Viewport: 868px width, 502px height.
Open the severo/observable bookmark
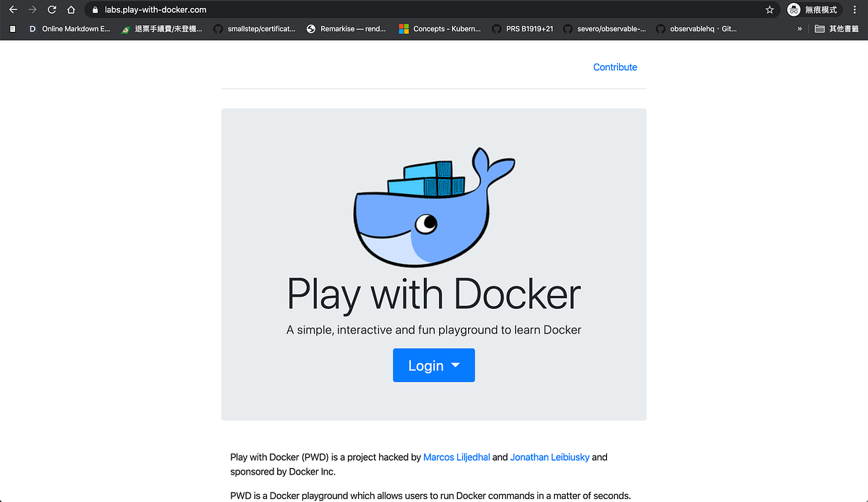(605, 29)
